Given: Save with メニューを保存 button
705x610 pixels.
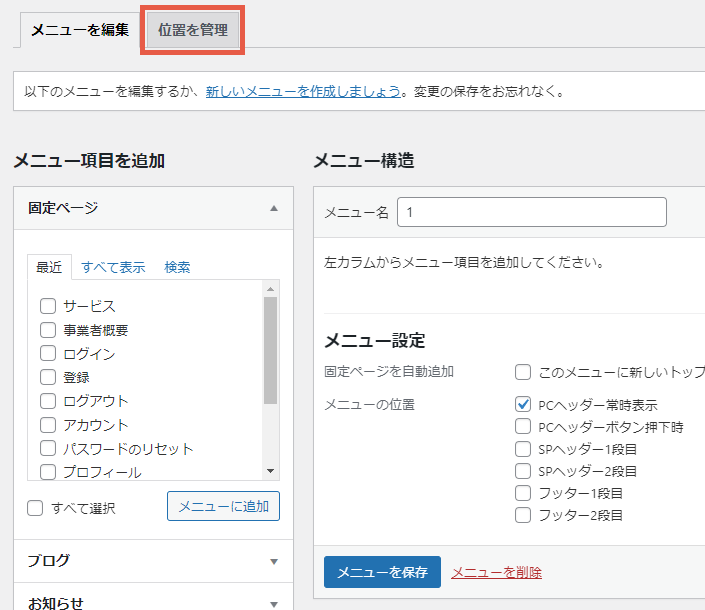Looking at the screenshot, I should pyautogui.click(x=382, y=572).
